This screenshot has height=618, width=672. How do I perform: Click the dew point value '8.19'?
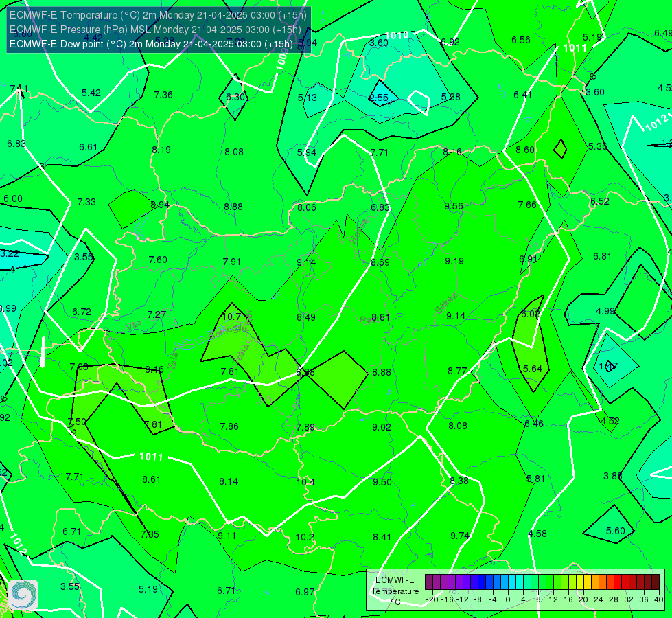coord(161,150)
